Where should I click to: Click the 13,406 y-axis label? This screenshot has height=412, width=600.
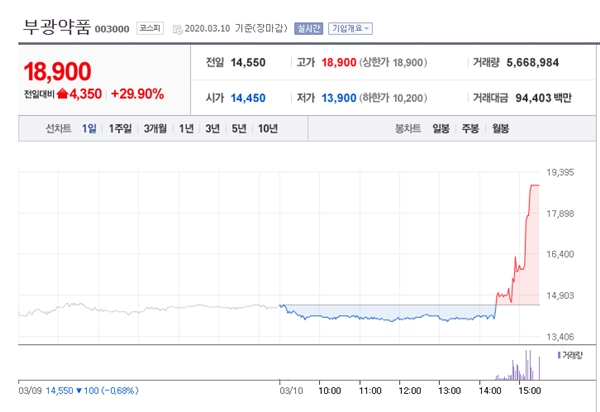[x=560, y=337]
